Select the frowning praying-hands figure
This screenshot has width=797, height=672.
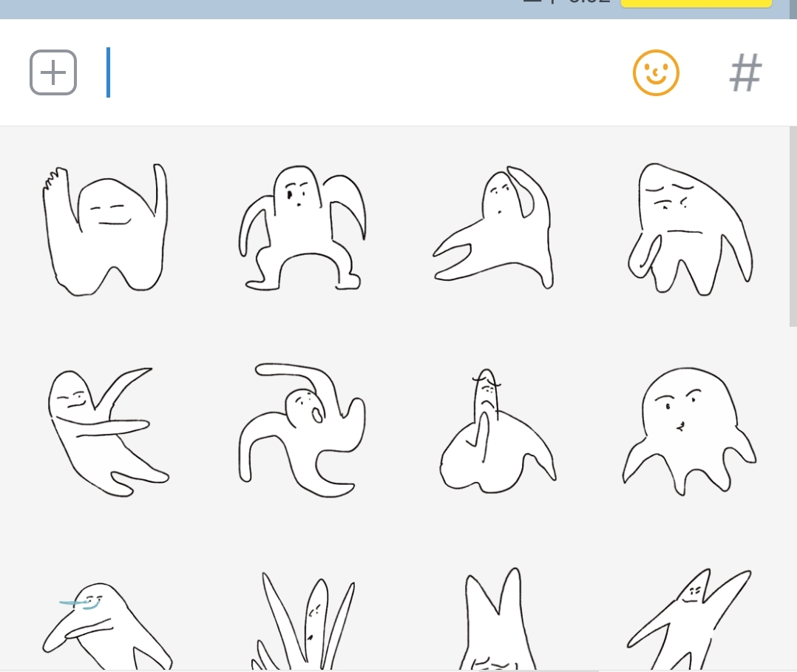[498, 431]
